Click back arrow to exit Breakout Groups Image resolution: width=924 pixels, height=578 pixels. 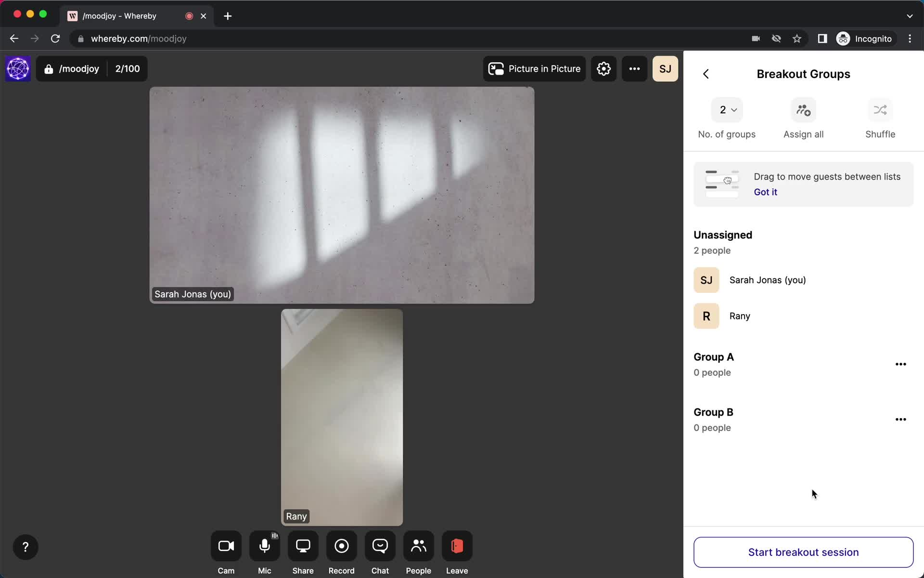click(x=706, y=74)
